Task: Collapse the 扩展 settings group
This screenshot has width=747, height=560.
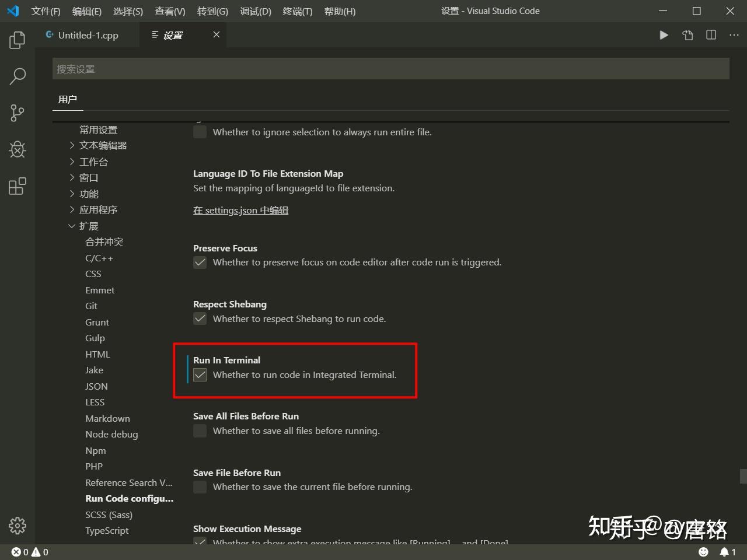Action: (72, 226)
